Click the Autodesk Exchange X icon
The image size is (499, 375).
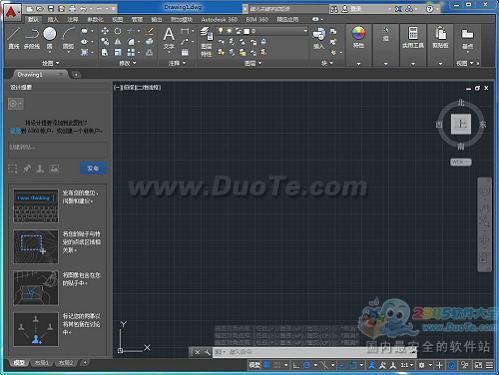pyautogui.click(x=398, y=9)
